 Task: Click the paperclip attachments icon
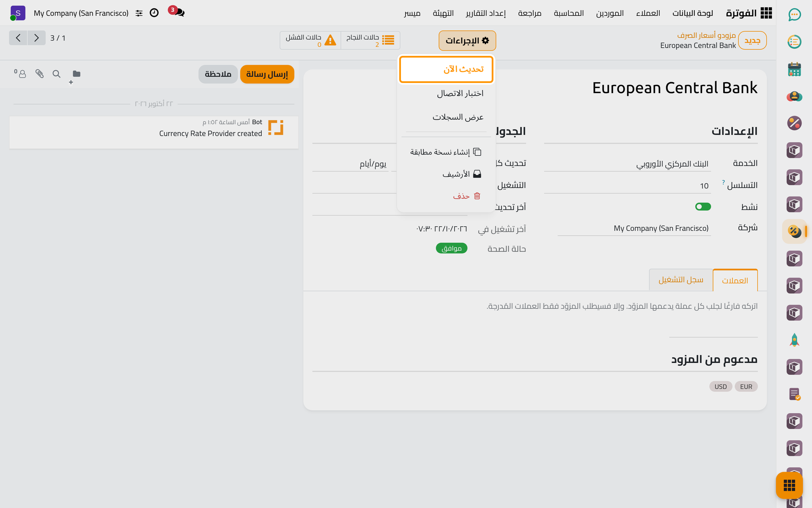tap(39, 74)
